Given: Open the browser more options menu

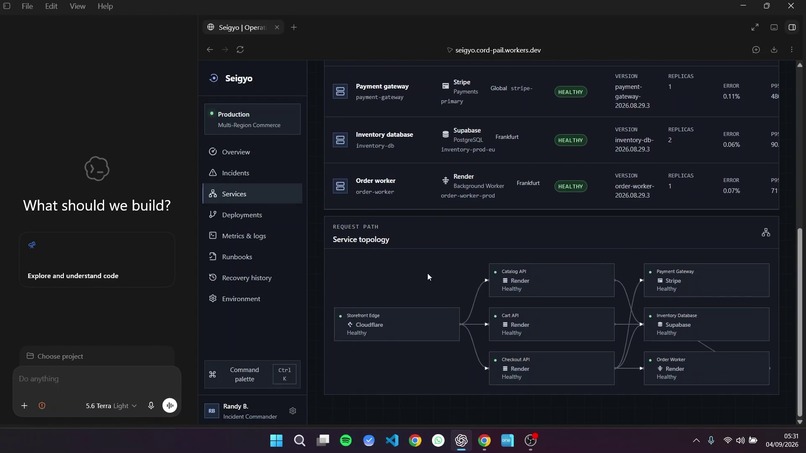Looking at the screenshot, I should [792, 50].
